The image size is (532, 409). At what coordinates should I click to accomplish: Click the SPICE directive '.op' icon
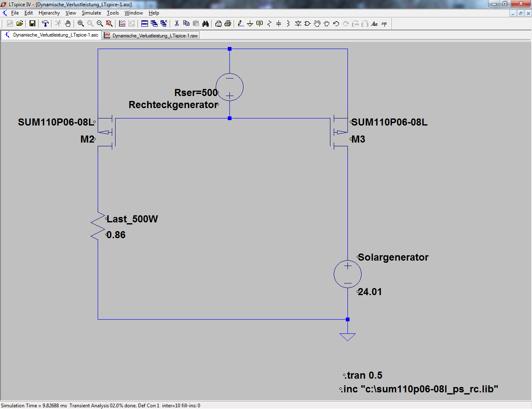[384, 24]
